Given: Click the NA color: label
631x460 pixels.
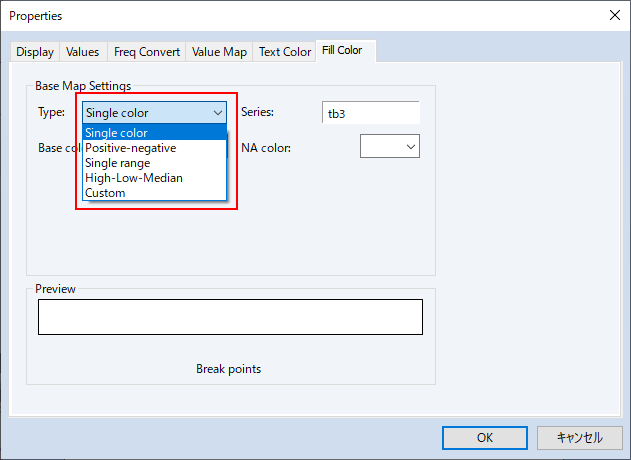Looking at the screenshot, I should click(x=266, y=148).
